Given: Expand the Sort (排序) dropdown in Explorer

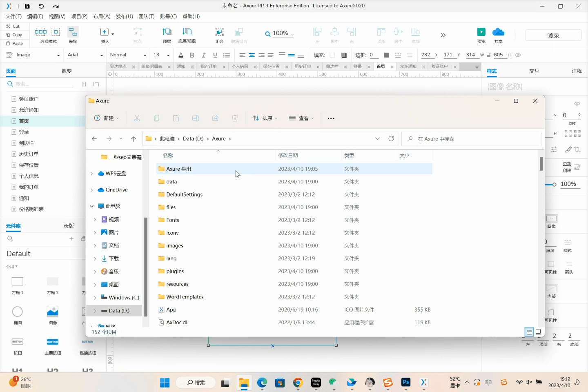Looking at the screenshot, I should [265, 118].
